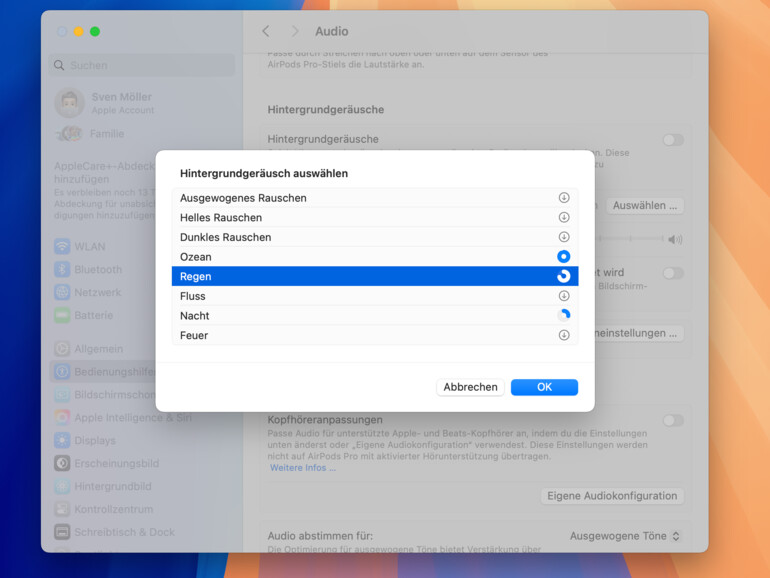Open the Ausgewogene Töne dropdown
This screenshot has height=578, width=770.
(625, 536)
